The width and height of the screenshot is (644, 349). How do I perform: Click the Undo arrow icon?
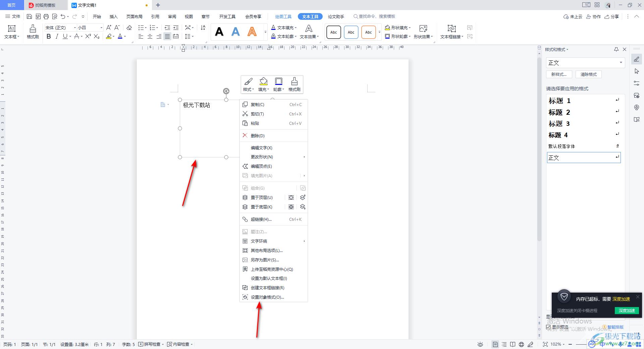[x=63, y=16]
